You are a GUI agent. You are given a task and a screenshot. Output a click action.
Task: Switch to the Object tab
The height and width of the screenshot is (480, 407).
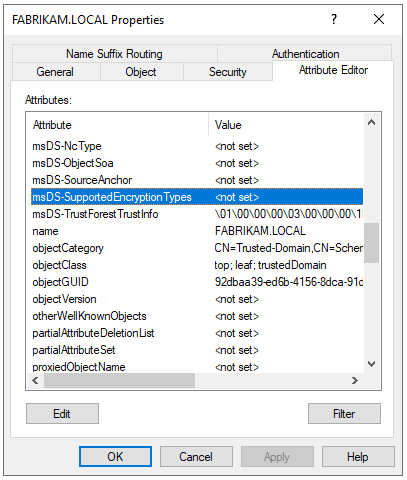(x=141, y=72)
